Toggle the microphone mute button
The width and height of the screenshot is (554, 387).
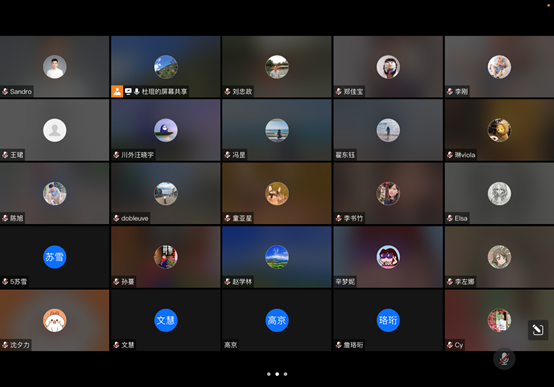click(504, 359)
